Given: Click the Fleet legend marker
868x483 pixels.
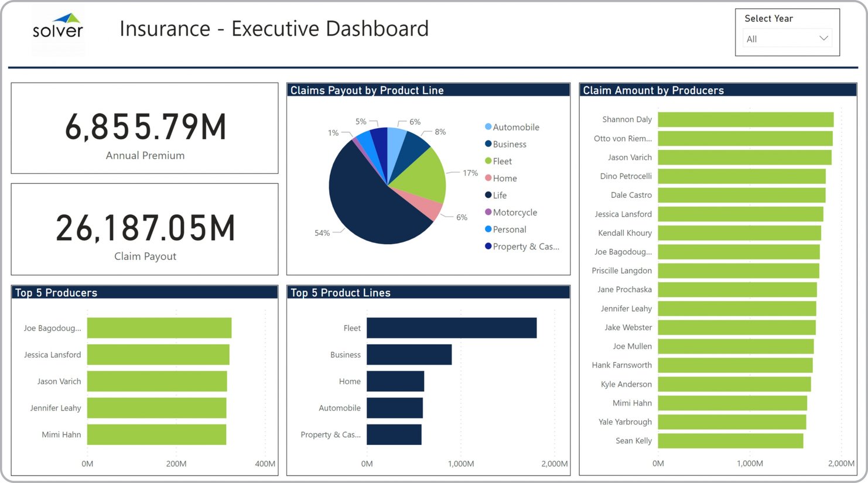Looking at the screenshot, I should tap(487, 161).
